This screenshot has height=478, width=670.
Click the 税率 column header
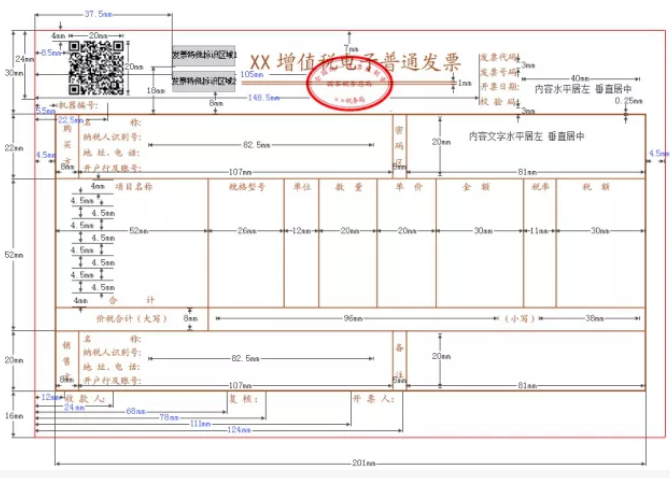coord(538,186)
